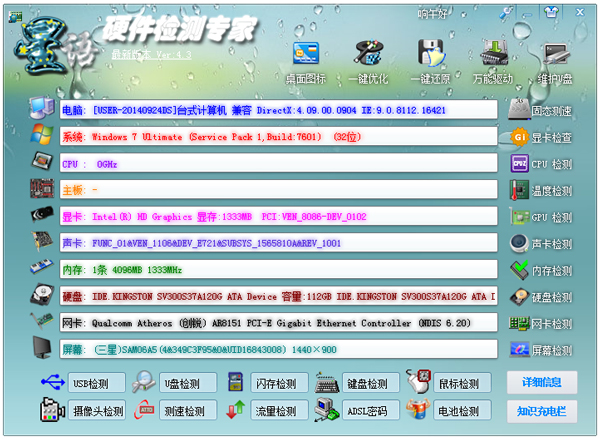Screen dimensions: 600x439
Task: Open the 桌面图标 desktop icon tool
Action: coord(306,63)
